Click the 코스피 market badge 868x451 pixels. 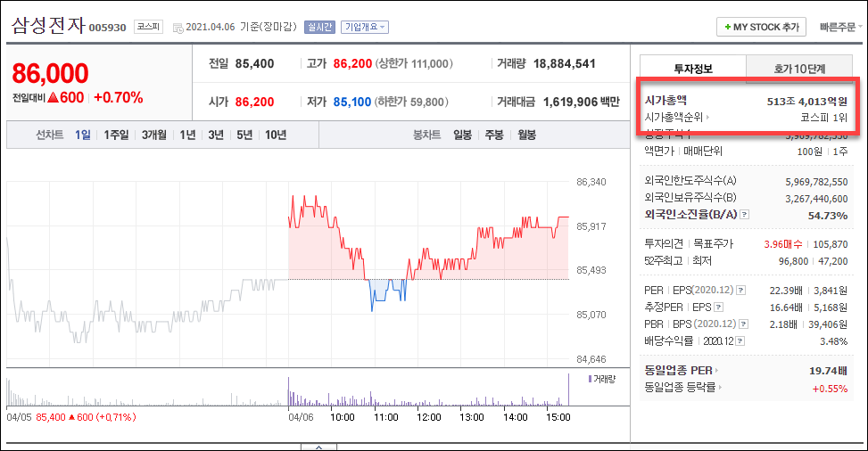148,26
